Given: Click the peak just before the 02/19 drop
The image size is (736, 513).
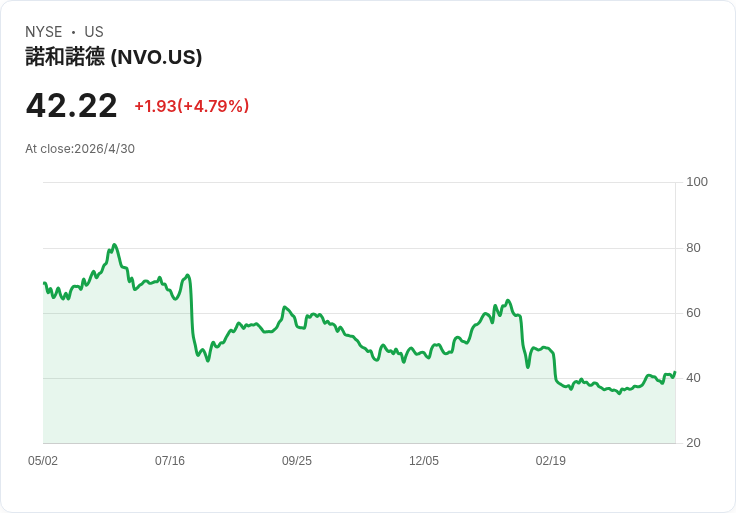Looking at the screenshot, I should (x=508, y=300).
